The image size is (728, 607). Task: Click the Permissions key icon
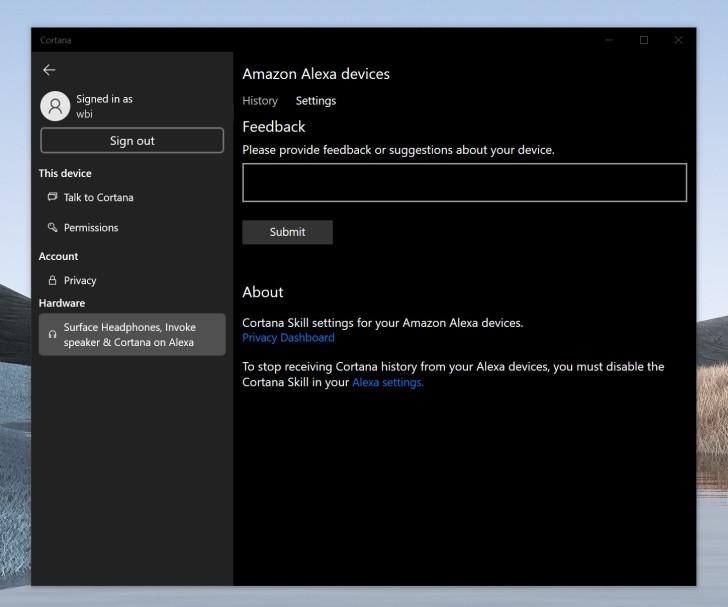(x=53, y=228)
